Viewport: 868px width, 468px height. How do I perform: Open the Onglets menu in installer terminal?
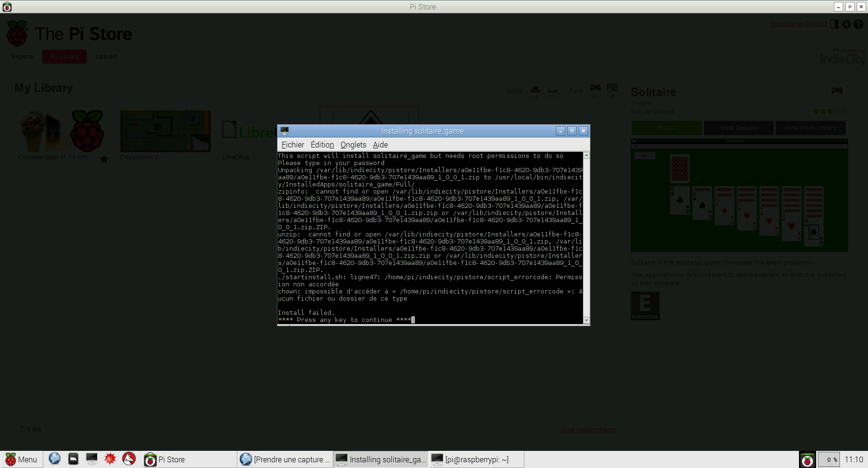(x=353, y=145)
